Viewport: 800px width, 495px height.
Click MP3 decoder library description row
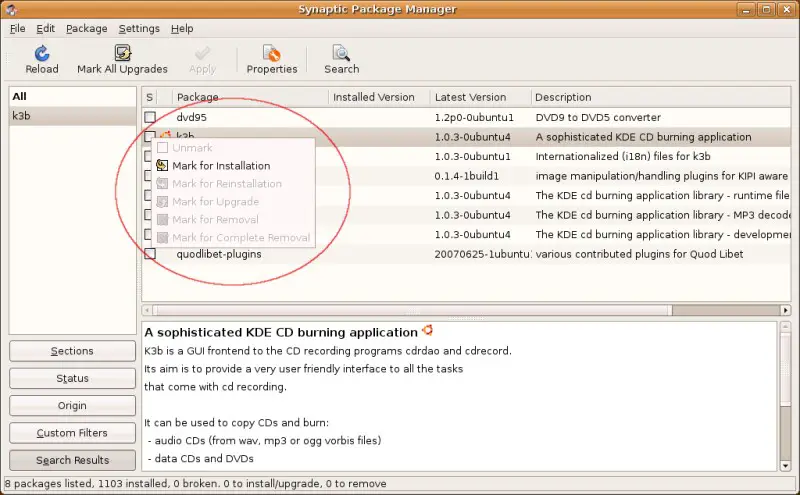point(662,215)
